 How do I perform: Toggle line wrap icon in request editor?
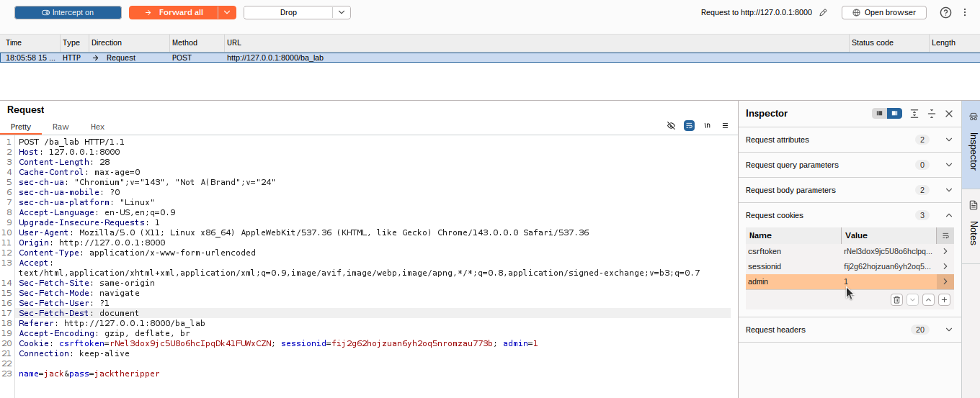click(689, 125)
